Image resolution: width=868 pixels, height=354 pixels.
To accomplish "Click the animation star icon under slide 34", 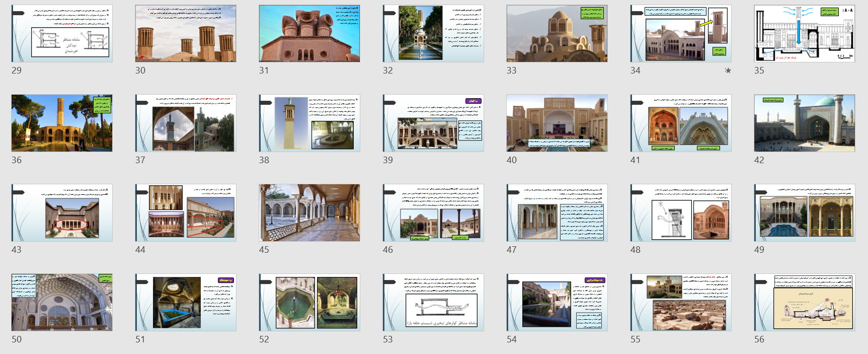I will click(x=728, y=70).
